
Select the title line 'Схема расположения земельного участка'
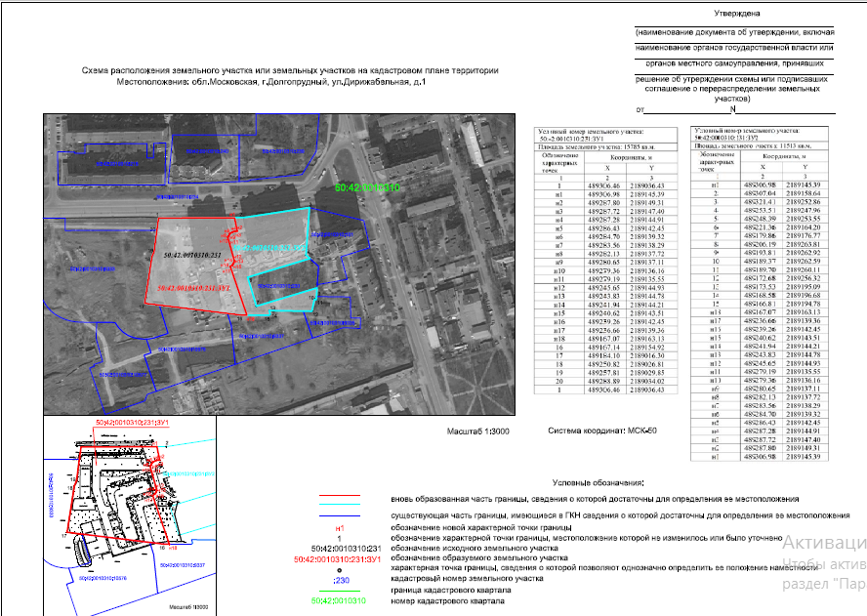click(290, 71)
